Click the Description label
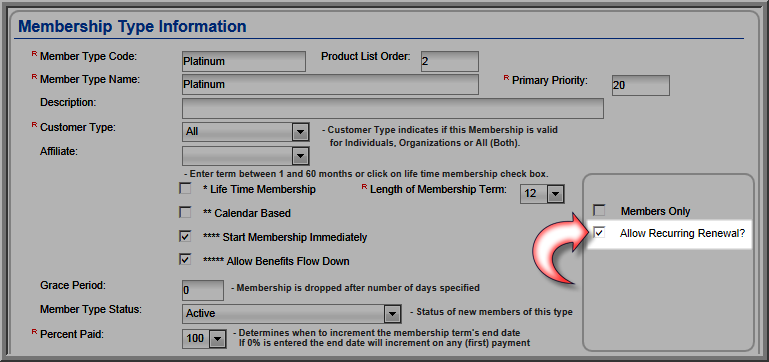The width and height of the screenshot is (769, 362). tap(68, 103)
